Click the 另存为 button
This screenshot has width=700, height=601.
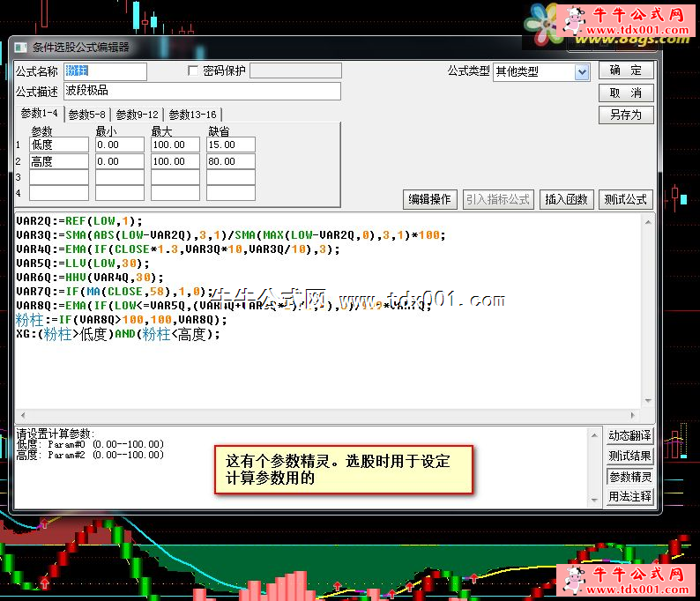[626, 115]
